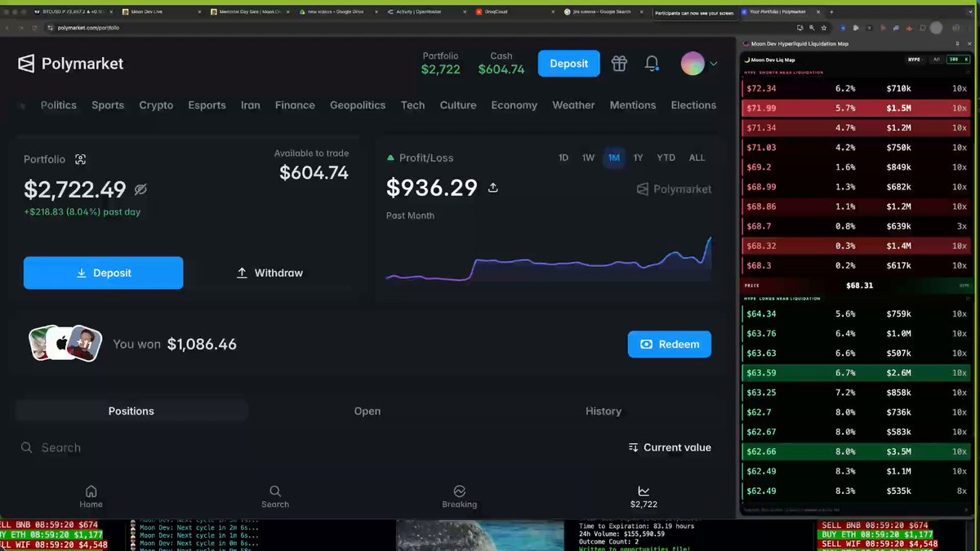Open the Elections category
Screen dimensions: 980x551
click(x=693, y=105)
